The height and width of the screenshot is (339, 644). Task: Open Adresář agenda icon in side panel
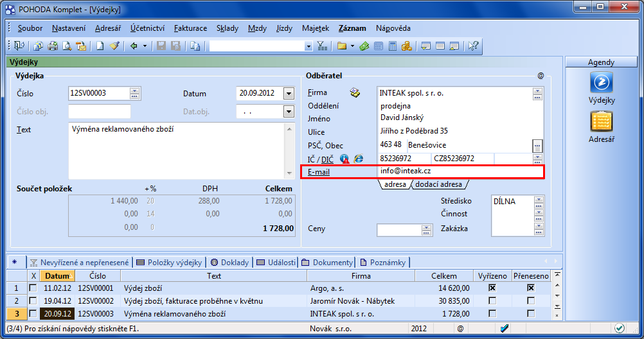click(x=602, y=122)
